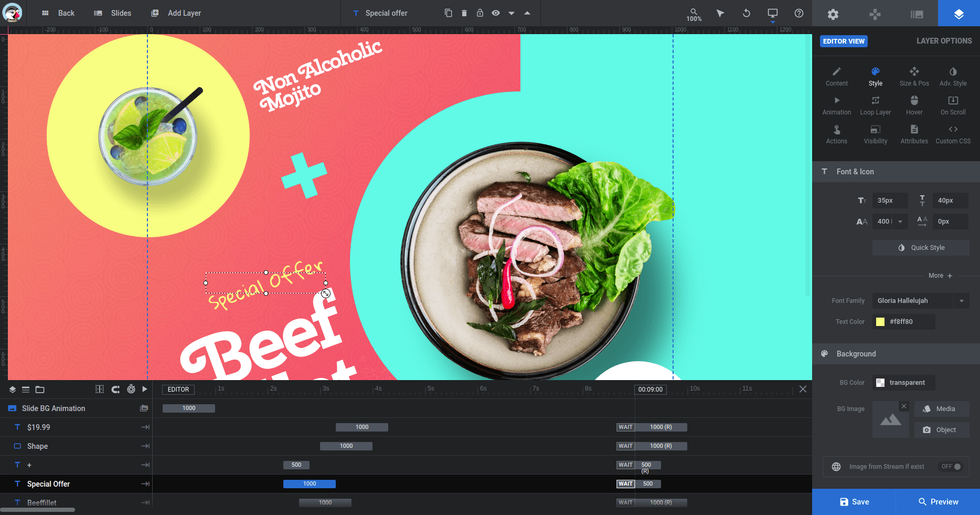Toggle layer visibility eye icon in toolbar
Viewport: 980px width, 515px height.
495,13
